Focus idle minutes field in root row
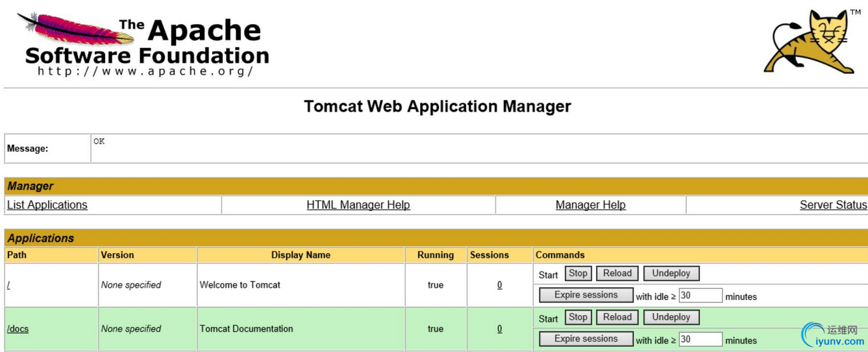The width and height of the screenshot is (868, 352). click(x=701, y=295)
